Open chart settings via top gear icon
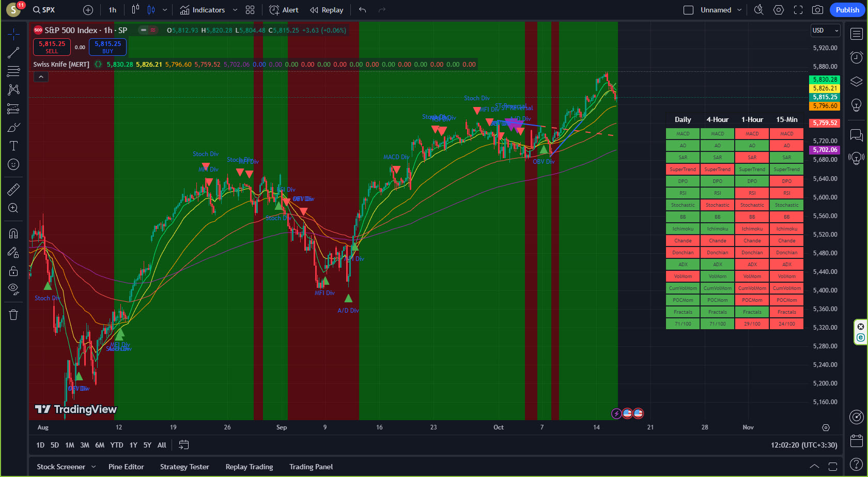Image resolution: width=868 pixels, height=477 pixels. click(779, 10)
